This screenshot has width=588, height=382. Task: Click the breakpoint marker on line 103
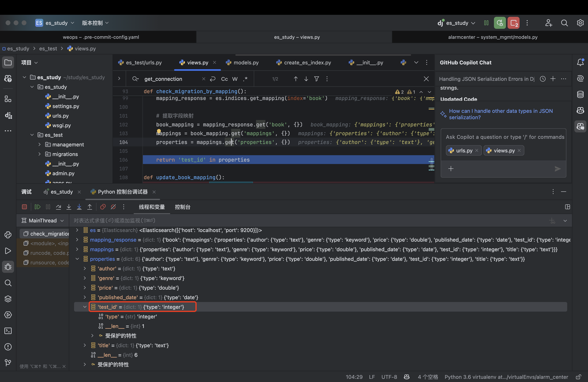(159, 131)
